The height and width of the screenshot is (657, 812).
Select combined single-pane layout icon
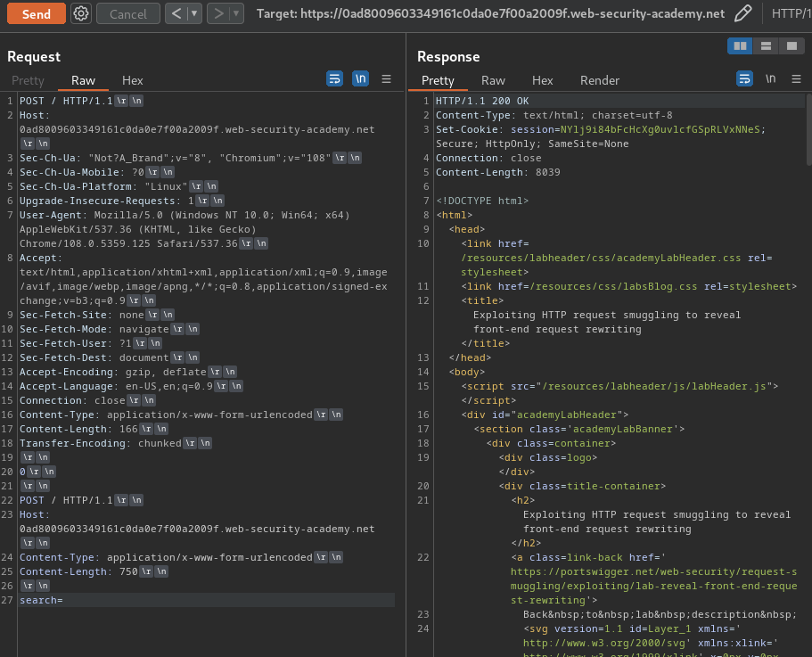791,46
